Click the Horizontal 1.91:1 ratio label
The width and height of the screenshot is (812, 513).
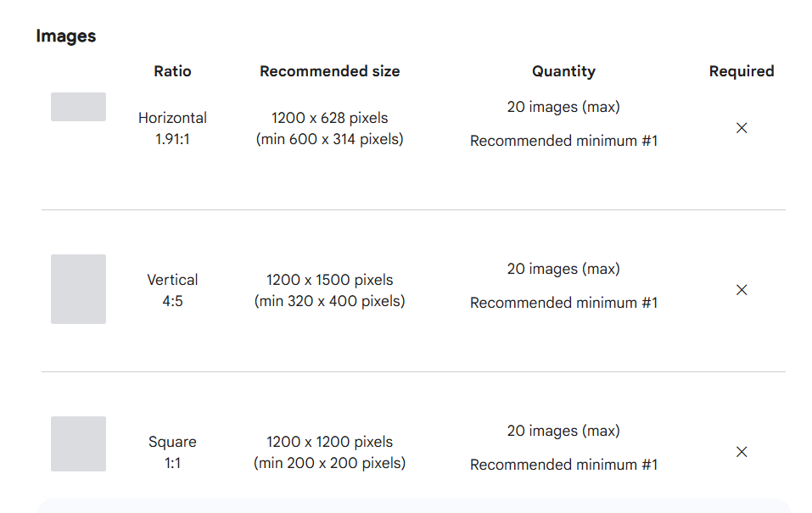coord(172,128)
